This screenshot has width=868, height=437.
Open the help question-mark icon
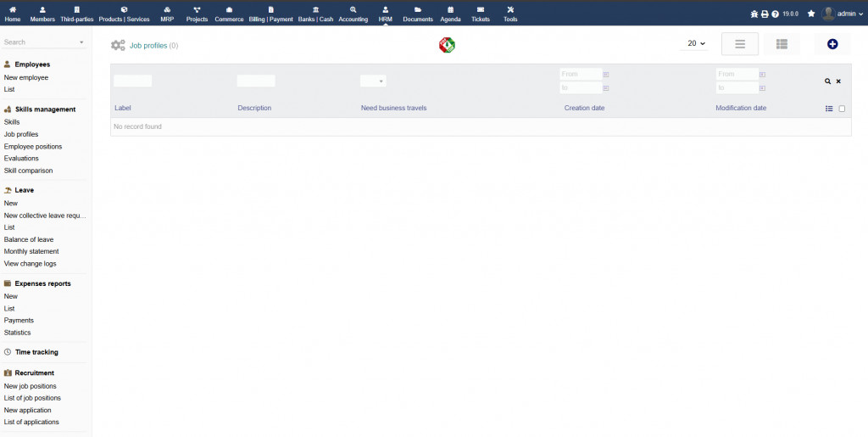pos(775,14)
